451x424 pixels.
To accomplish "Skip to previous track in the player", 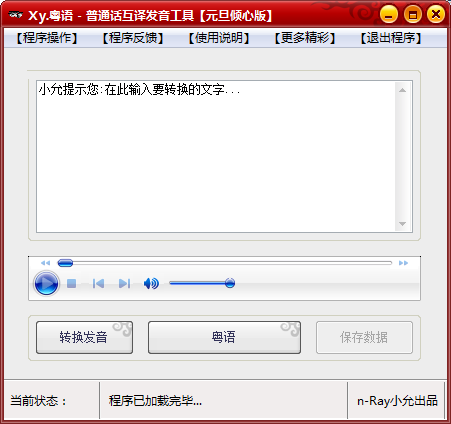I will (x=98, y=284).
